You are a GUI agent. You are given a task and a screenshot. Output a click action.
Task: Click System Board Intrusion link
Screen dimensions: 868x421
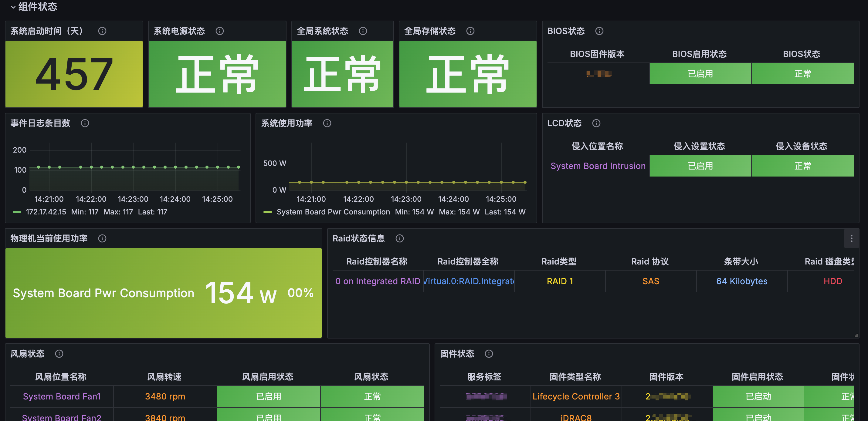tap(598, 166)
